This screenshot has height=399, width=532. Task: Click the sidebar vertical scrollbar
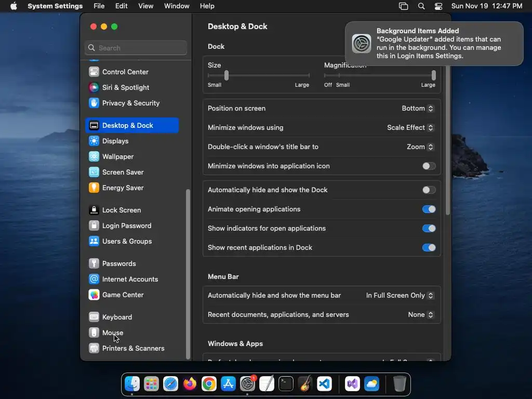(x=188, y=274)
